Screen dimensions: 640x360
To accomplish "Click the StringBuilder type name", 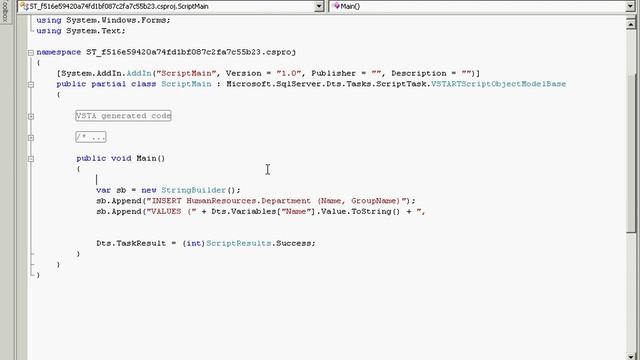I will [193, 190].
